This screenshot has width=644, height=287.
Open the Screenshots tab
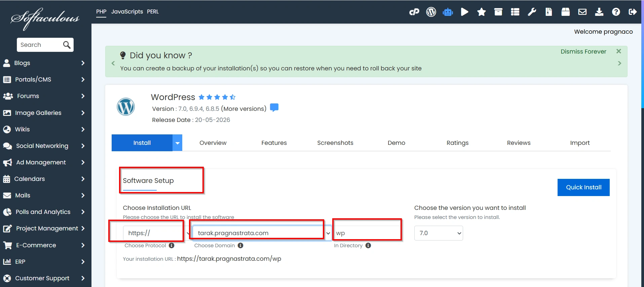(335, 143)
